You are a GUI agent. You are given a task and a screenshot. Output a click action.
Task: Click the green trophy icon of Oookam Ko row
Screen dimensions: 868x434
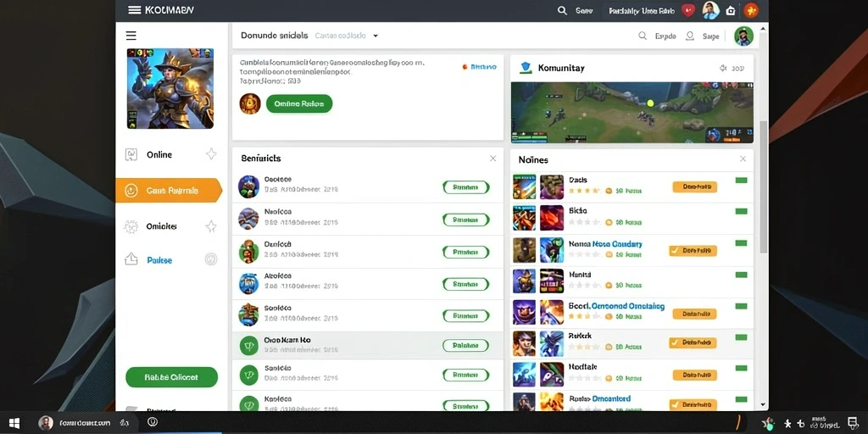click(x=248, y=346)
